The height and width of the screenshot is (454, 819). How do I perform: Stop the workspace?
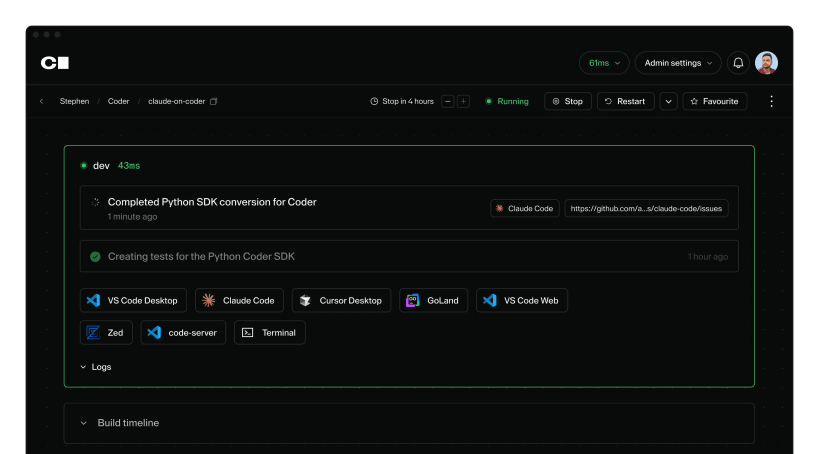[568, 101]
